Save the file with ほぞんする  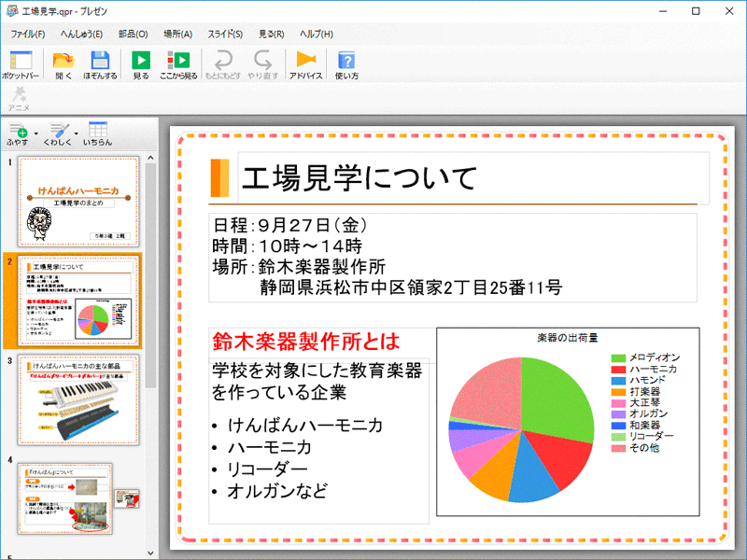100,64
